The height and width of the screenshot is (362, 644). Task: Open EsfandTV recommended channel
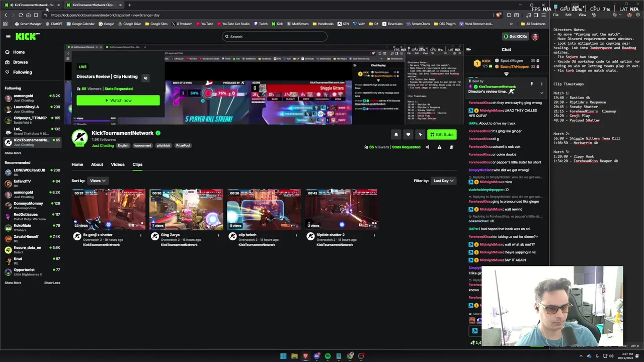coord(32,183)
